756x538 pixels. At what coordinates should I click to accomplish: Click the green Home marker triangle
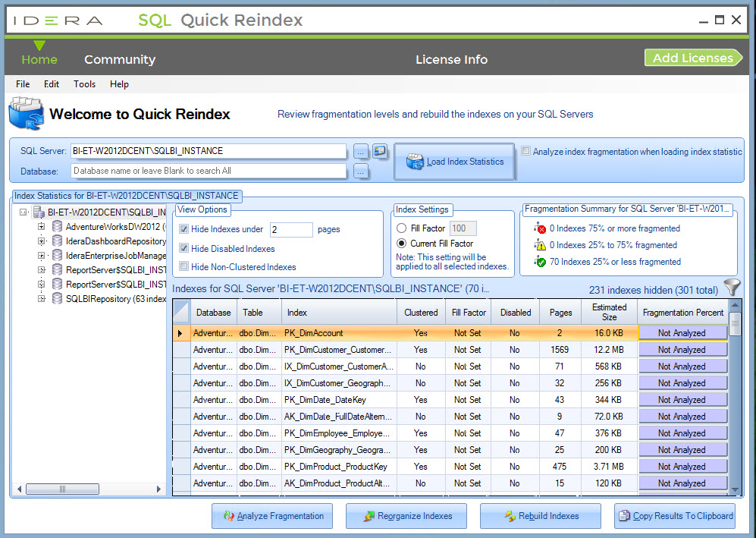click(x=39, y=46)
